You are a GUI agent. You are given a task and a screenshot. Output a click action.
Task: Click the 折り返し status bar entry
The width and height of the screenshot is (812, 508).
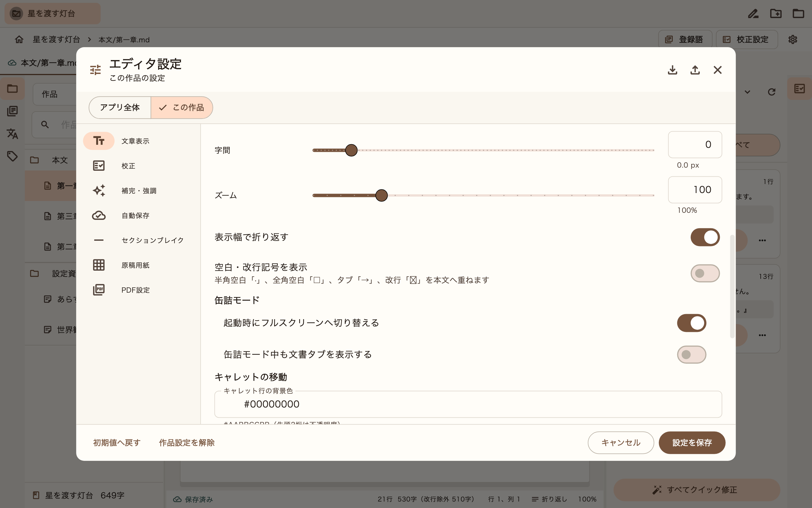click(549, 499)
